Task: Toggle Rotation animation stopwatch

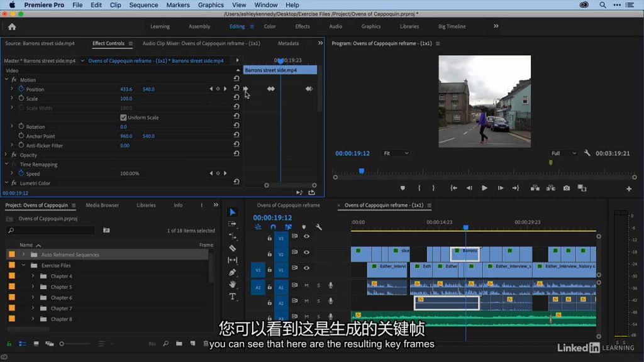Action: click(x=21, y=126)
